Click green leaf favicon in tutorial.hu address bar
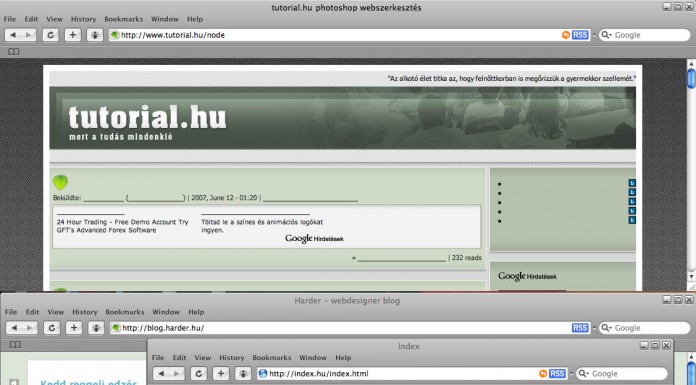The image size is (696, 385). coord(115,35)
